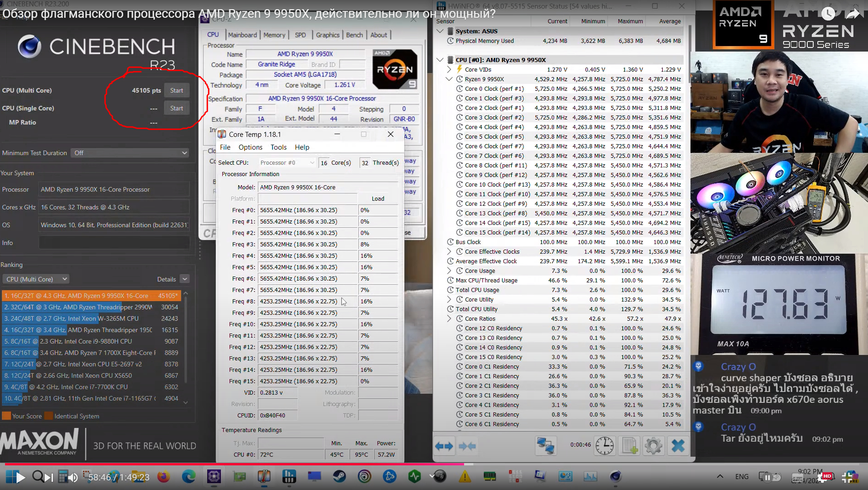The image size is (868, 490).
Task: Open HWiNFO network monitors icon
Action: point(545,446)
